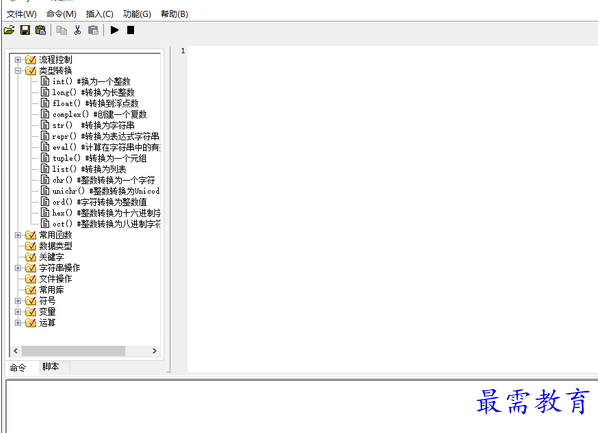Copy selection with the copy icon
The image size is (598, 433).
click(x=61, y=30)
